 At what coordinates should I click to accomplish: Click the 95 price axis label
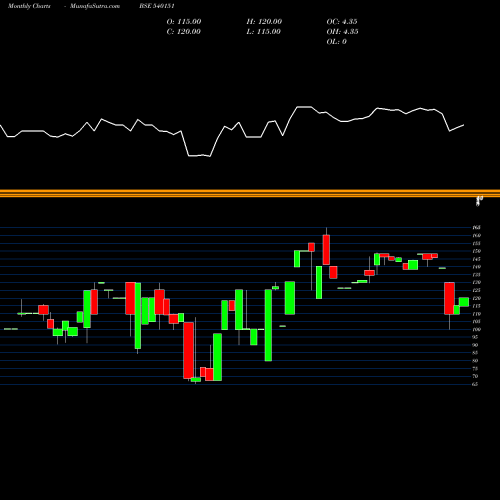coord(475,337)
